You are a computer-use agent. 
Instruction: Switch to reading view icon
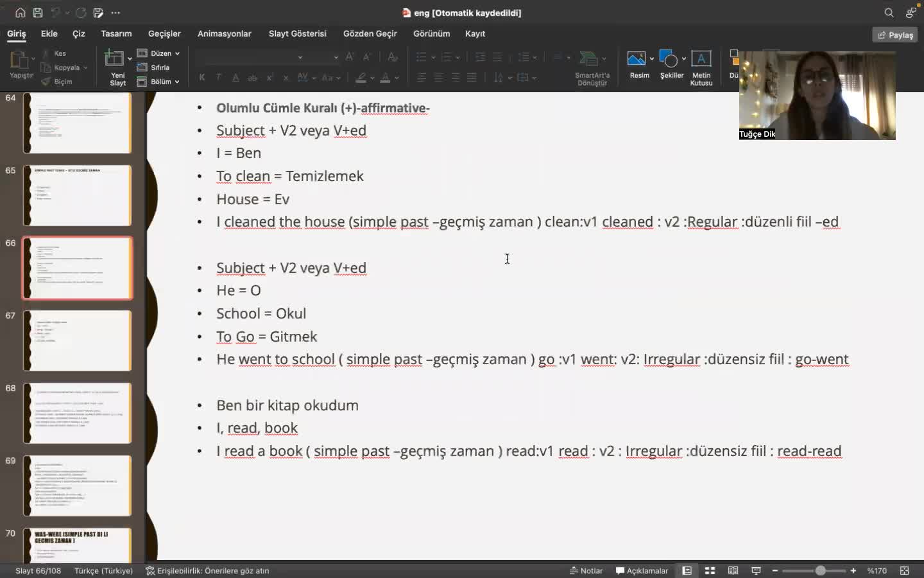[733, 570]
